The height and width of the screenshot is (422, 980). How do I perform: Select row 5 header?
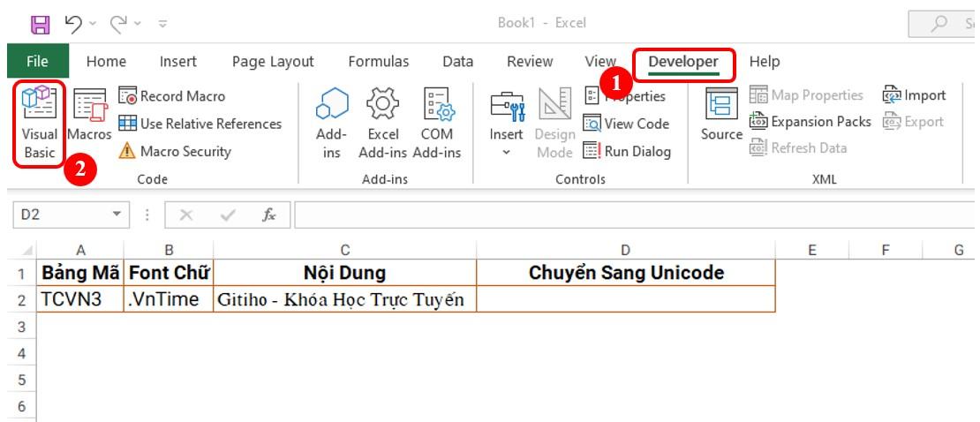click(x=22, y=381)
